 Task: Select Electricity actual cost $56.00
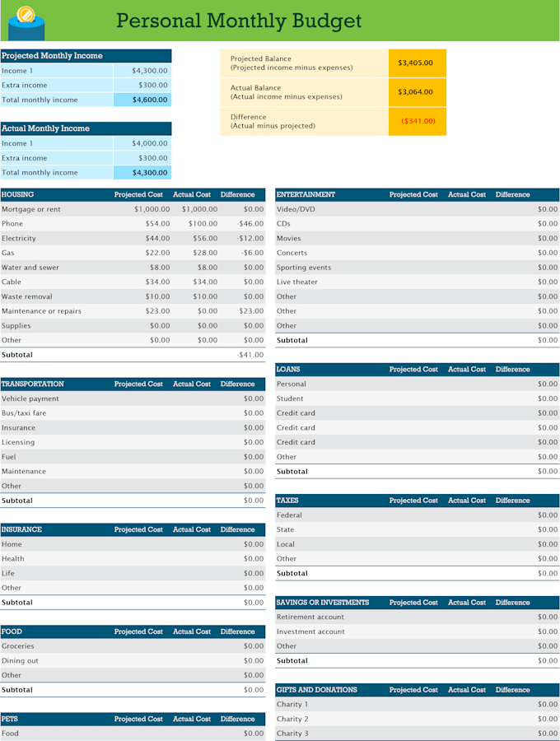click(x=205, y=238)
